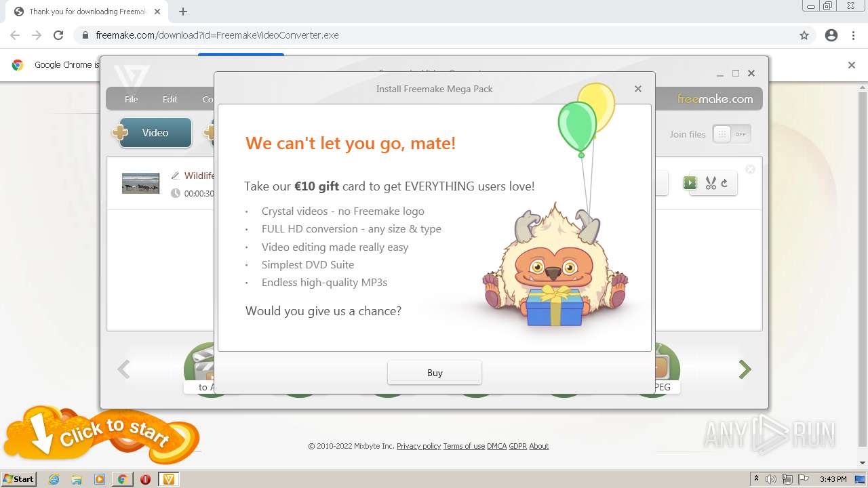This screenshot has width=868, height=488.
Task: Switch to Freemake in the taskbar
Action: click(169, 479)
